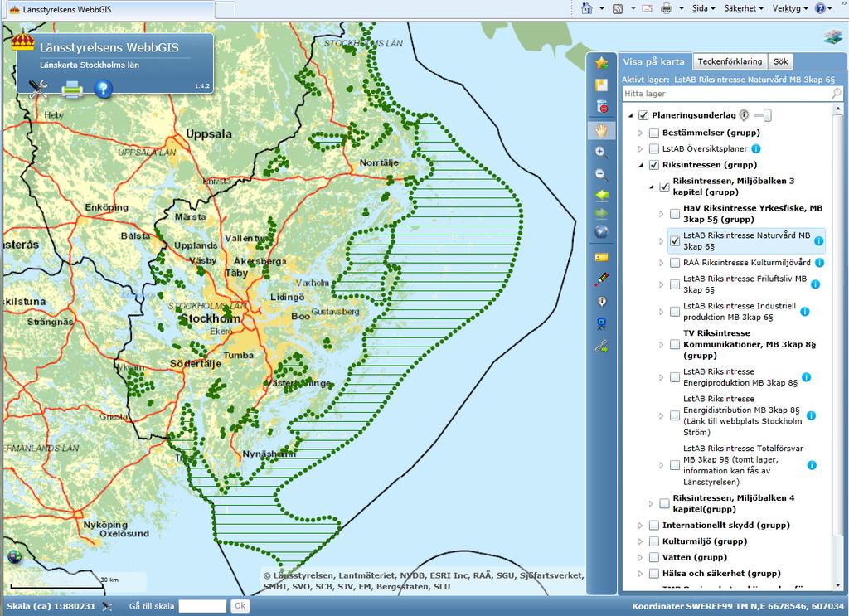
Task: Enable RAÄ Riksintresse Kulturmiljövård checkbox
Action: coord(675,263)
